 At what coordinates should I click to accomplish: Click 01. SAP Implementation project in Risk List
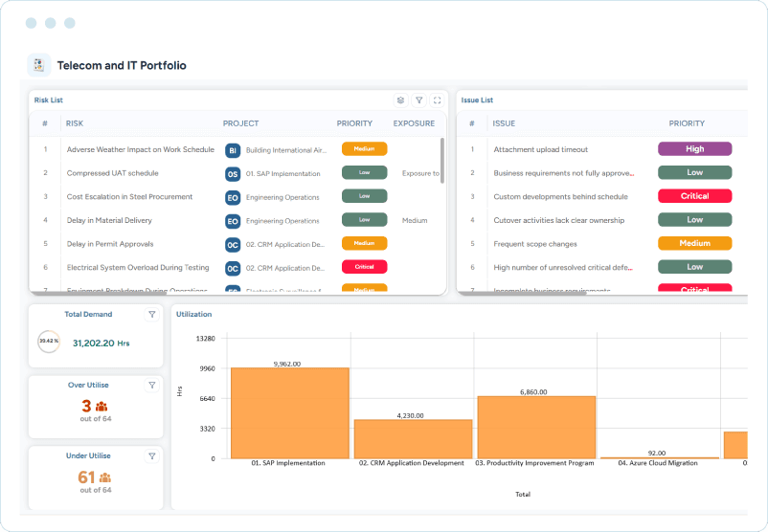tap(283, 174)
